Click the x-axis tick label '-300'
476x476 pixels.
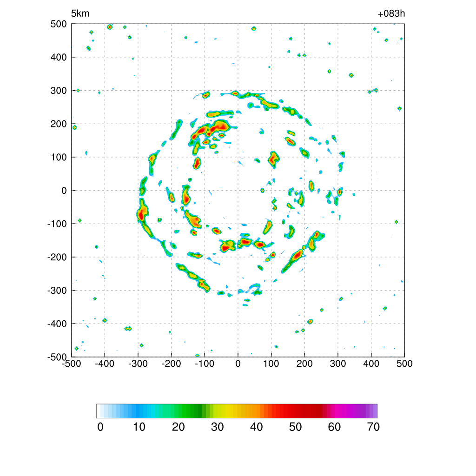coord(138,364)
